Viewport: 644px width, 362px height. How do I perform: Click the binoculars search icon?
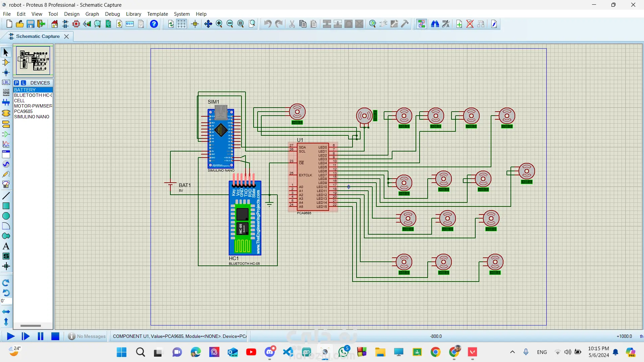pyautogui.click(x=435, y=24)
